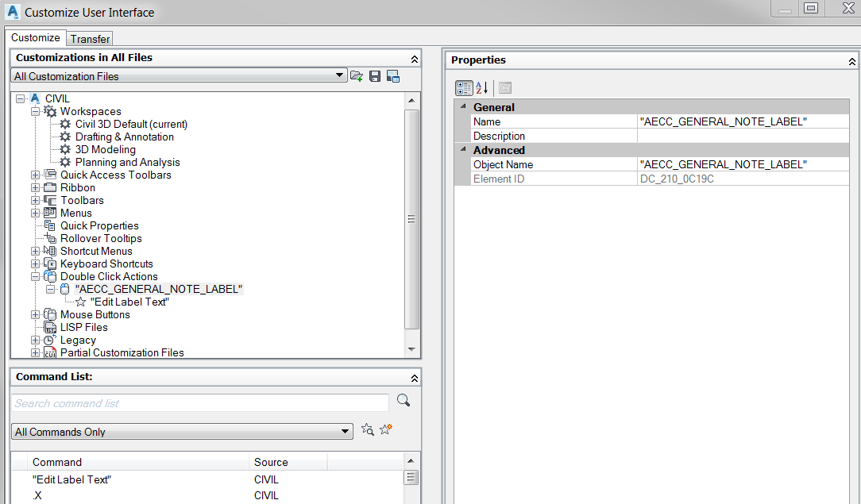Sort Properties alphabetically
Image resolution: width=861 pixels, height=504 pixels.
point(482,88)
